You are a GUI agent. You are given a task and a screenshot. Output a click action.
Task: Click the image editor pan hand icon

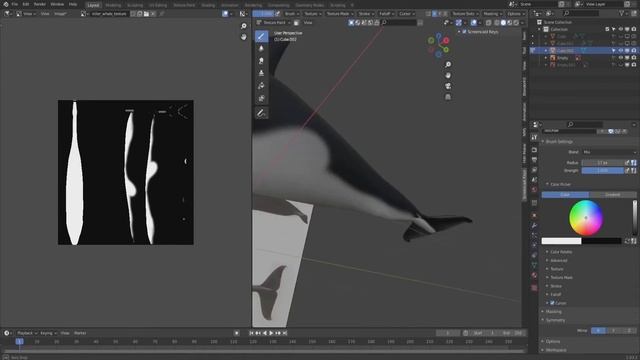coord(244,37)
